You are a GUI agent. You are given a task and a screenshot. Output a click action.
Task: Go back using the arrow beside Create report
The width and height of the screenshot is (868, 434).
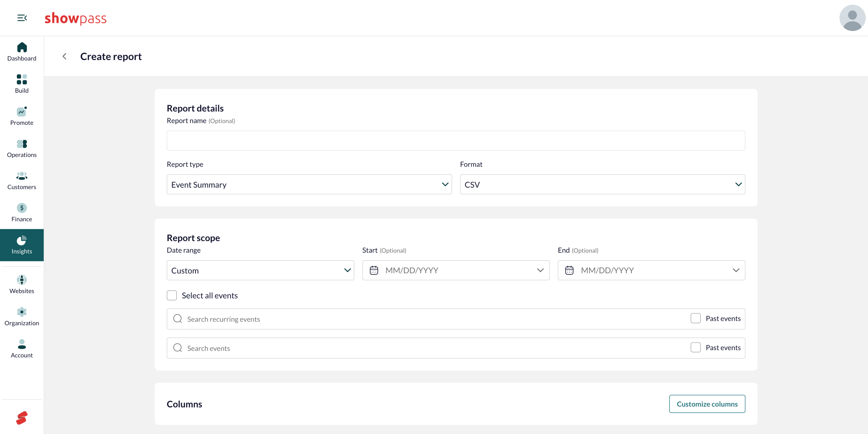64,56
